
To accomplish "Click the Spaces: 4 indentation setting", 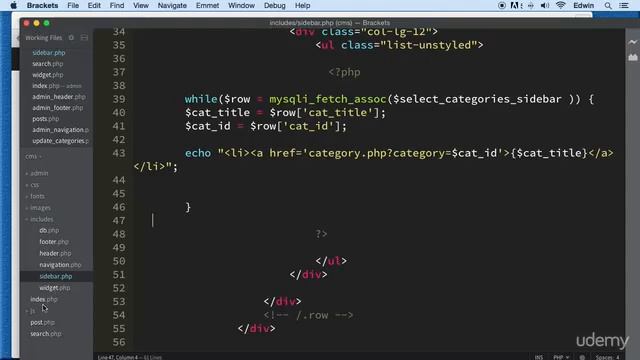I will pyautogui.click(x=607, y=357).
